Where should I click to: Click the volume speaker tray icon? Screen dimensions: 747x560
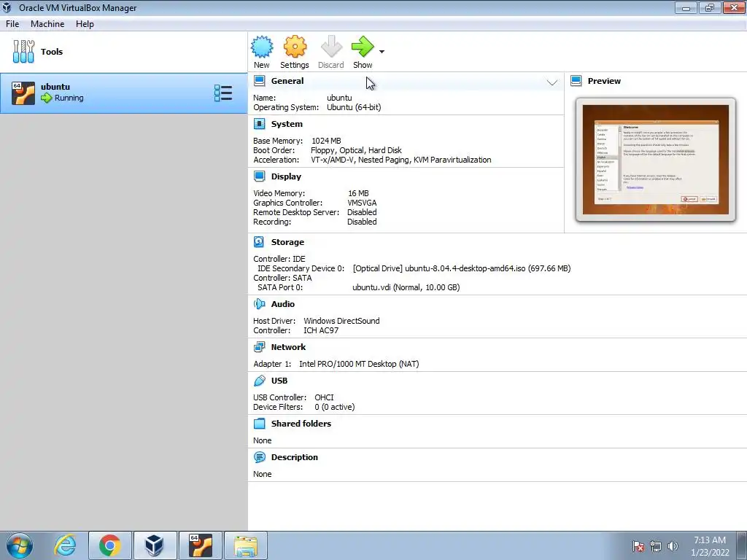click(x=673, y=546)
